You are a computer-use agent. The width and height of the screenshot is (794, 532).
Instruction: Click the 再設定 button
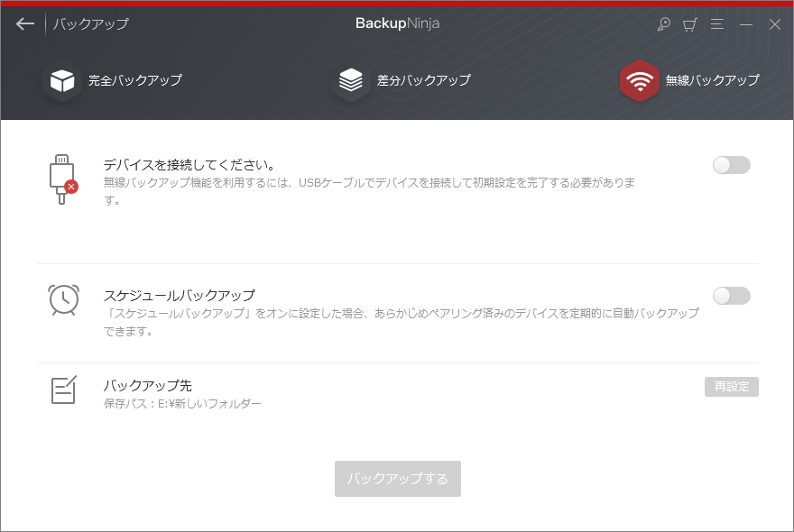pos(731,387)
